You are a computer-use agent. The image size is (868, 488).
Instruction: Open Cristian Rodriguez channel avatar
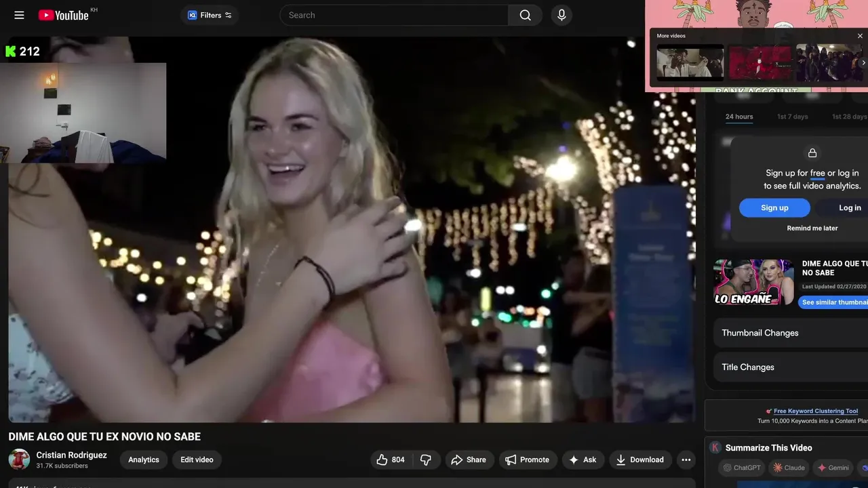pos(19,460)
